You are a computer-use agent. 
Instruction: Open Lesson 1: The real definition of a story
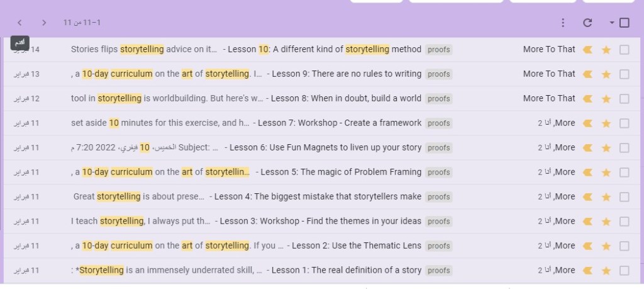(343, 270)
